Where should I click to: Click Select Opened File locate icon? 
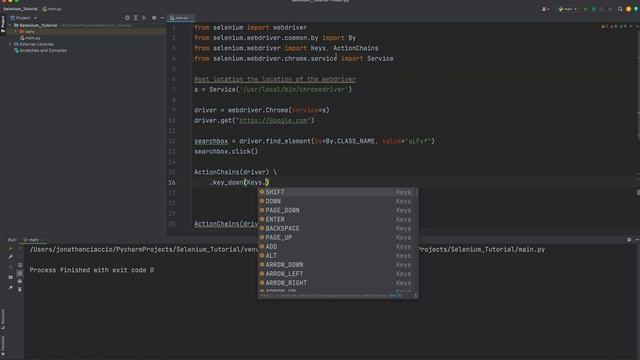pos(127,18)
